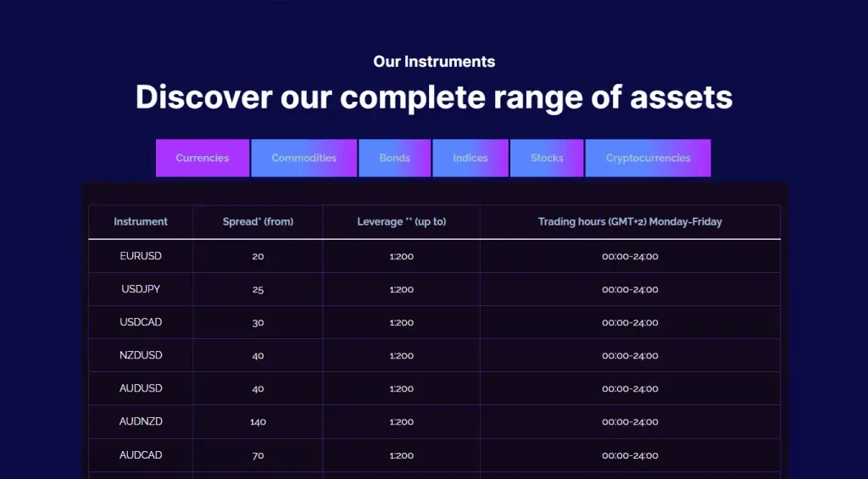Select the AUDUSD instrument cell
This screenshot has height=479, width=868.
point(141,389)
